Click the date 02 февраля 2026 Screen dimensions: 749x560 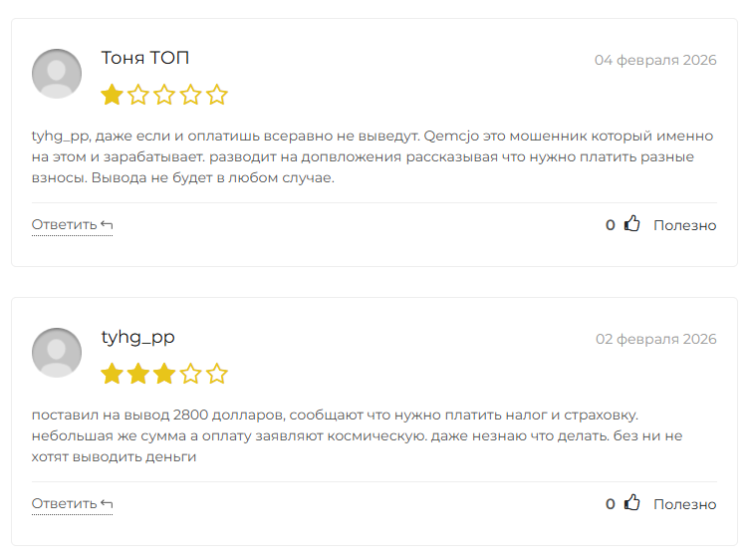click(655, 339)
